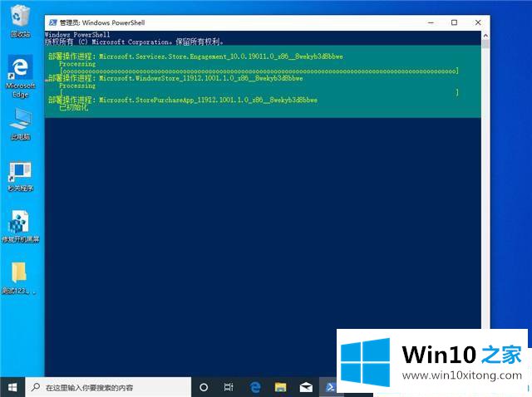This screenshot has height=397, width=532.
Task: Open the Windows Start menu
Action: pos(12,387)
